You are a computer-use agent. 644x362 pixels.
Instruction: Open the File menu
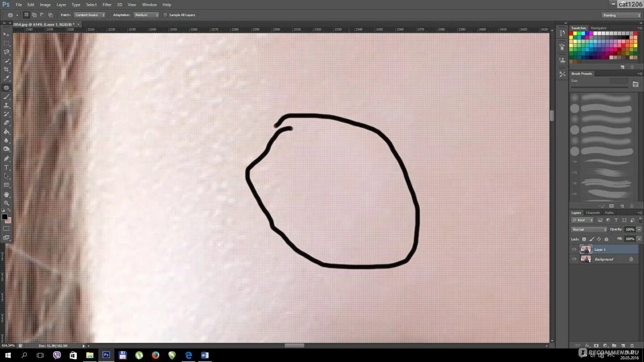point(19,4)
